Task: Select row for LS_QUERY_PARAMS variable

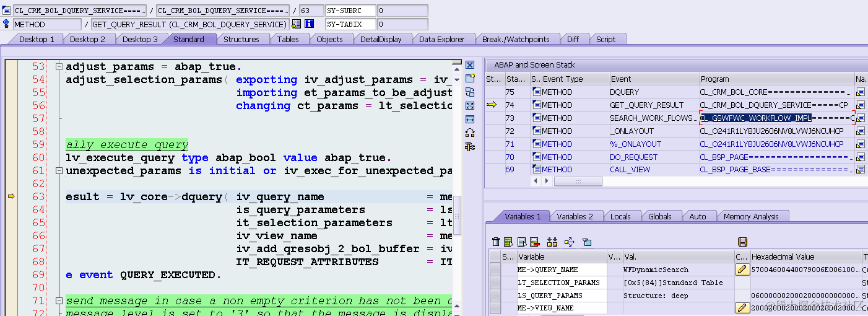Action: (495, 296)
